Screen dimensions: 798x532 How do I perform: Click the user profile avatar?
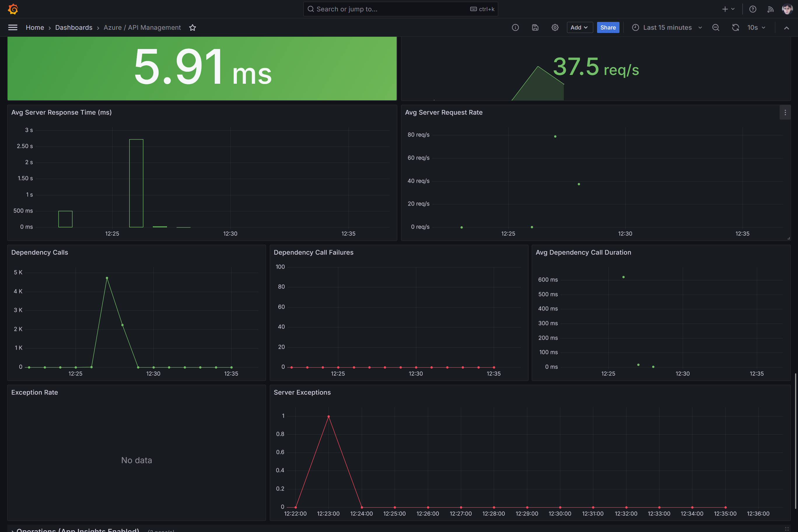click(787, 9)
